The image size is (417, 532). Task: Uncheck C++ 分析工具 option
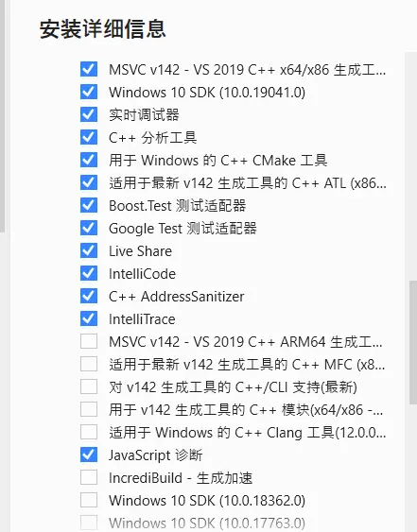pyautogui.click(x=89, y=137)
